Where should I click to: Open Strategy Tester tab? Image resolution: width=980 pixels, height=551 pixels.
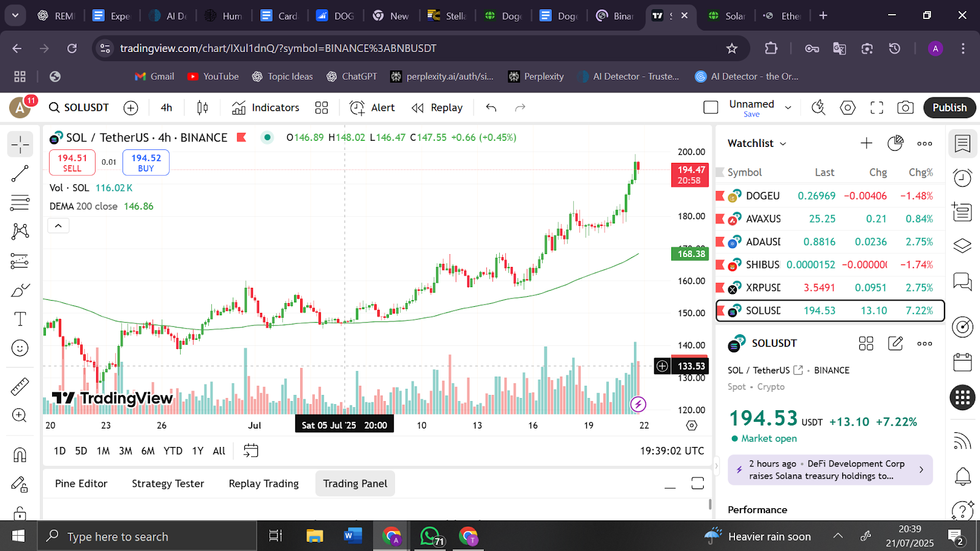[168, 484]
